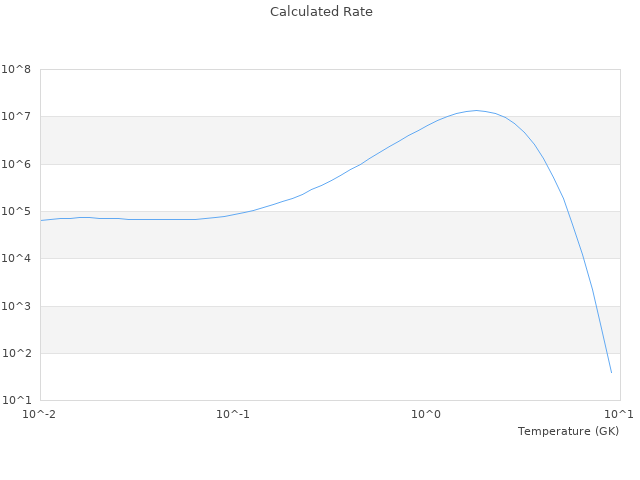Select the 10^8 y-axis tick label
This screenshot has width=640, height=480.
pyautogui.click(x=17, y=69)
